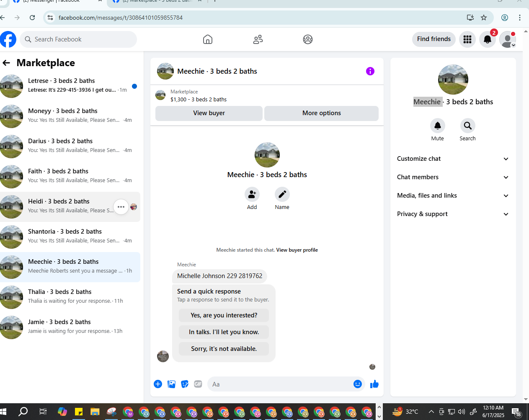Send quick response 'Sorry, it's not available.'
The height and width of the screenshot is (420, 529).
point(224,349)
